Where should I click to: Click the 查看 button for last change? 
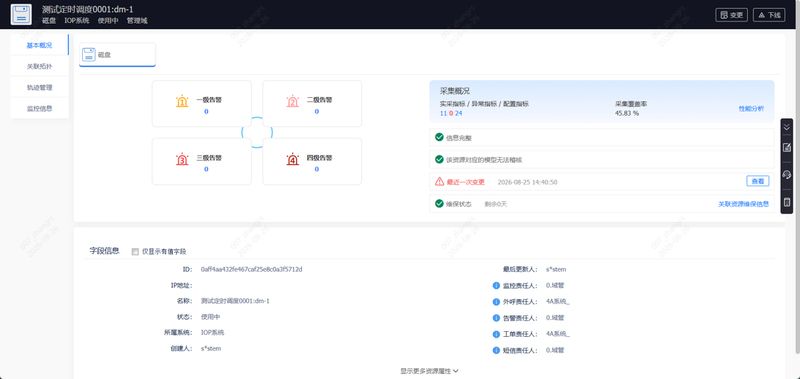pos(758,181)
